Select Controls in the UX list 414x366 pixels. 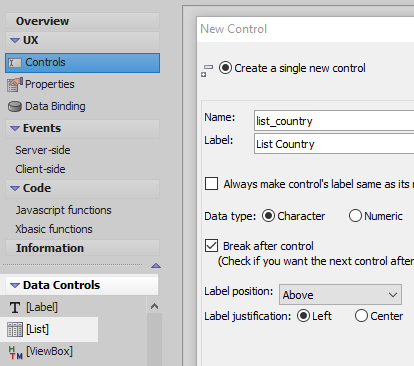click(x=82, y=63)
